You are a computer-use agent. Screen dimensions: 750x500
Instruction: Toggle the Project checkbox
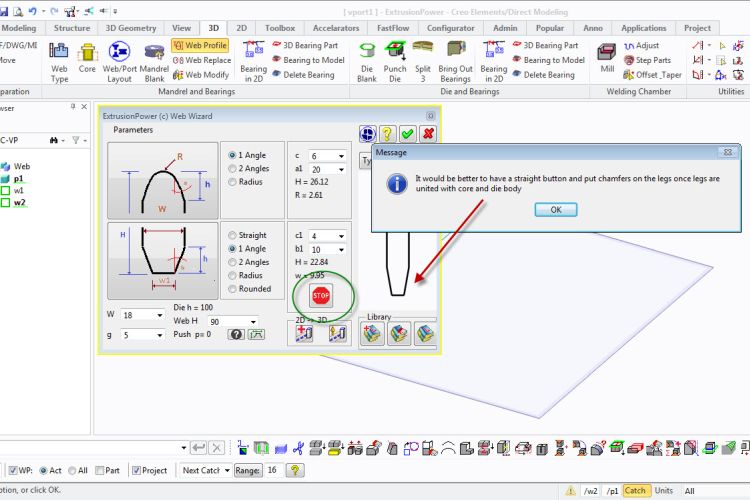point(136,470)
